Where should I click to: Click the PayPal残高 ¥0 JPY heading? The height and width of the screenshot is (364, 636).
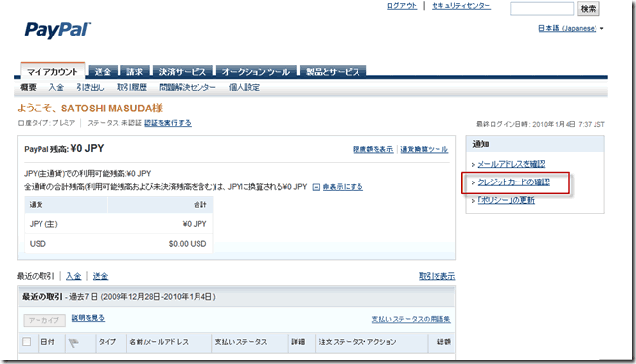[x=63, y=148]
